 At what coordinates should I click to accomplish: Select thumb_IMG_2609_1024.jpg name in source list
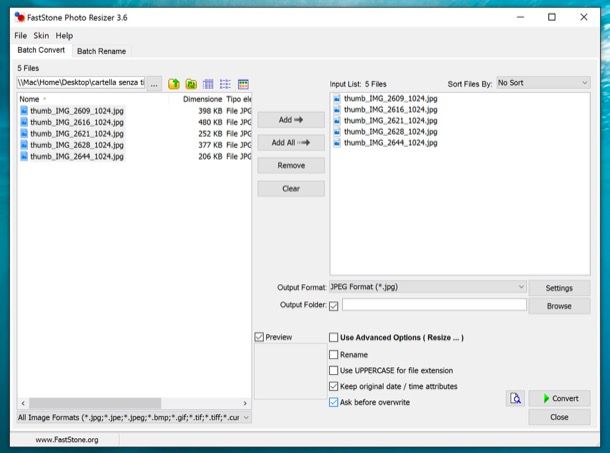pos(77,111)
